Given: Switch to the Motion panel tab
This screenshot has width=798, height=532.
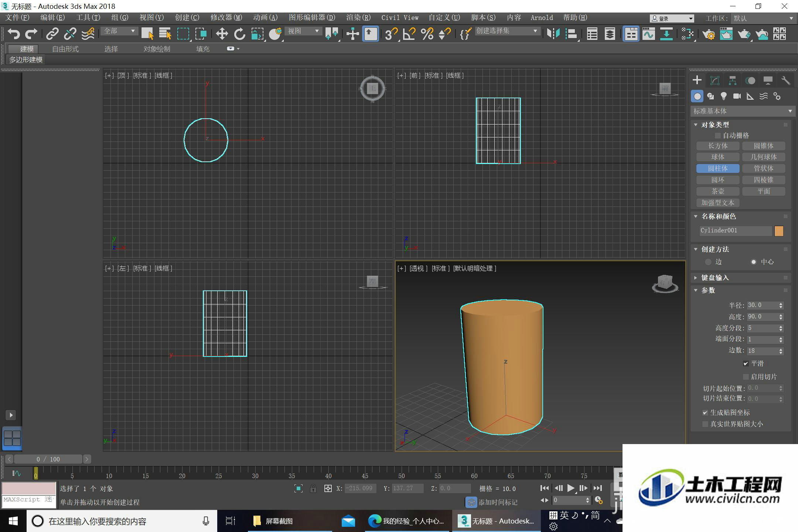Looking at the screenshot, I should (750, 80).
